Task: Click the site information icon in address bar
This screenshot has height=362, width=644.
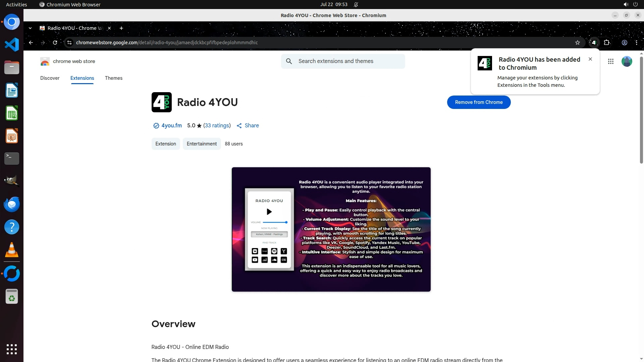Action: (69, 43)
